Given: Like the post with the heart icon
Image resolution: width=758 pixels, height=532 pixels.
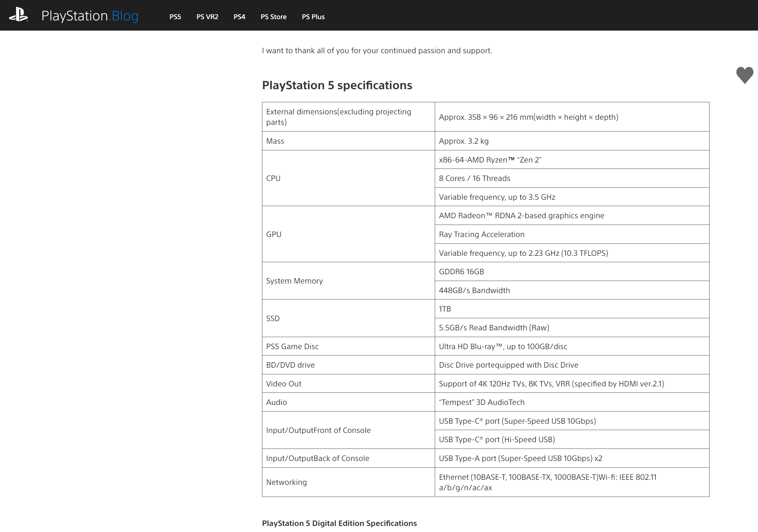Looking at the screenshot, I should pos(745,75).
